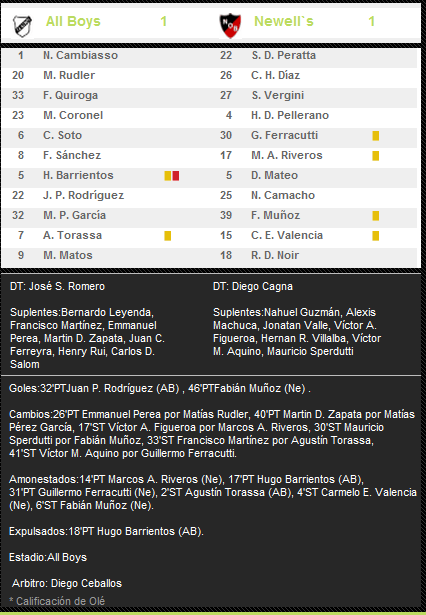Screen dimensions: 426x615
Task: Click referee name Diego Ceballos
Action: [x=86, y=583]
